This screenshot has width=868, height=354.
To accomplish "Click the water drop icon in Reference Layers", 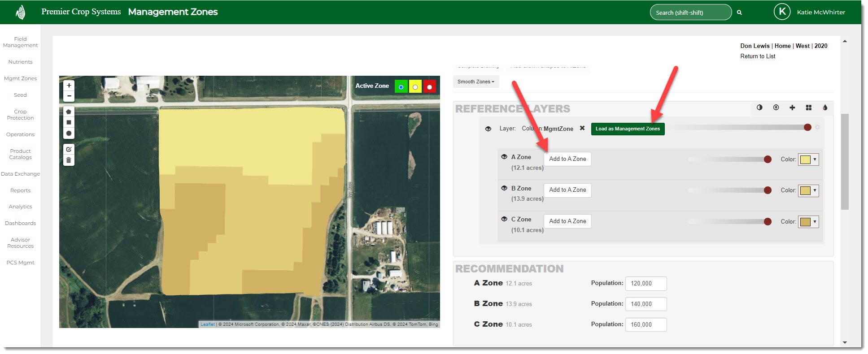I will click(x=825, y=108).
